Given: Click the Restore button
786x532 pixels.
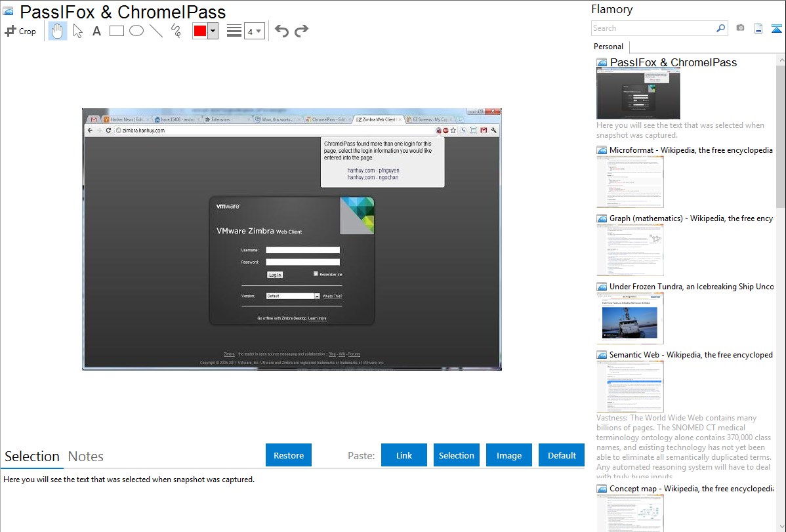Looking at the screenshot, I should point(289,455).
